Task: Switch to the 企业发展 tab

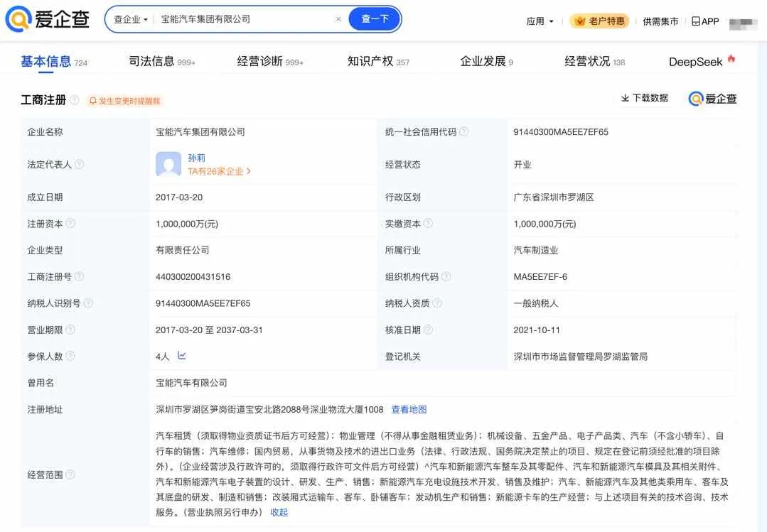Action: (486, 62)
